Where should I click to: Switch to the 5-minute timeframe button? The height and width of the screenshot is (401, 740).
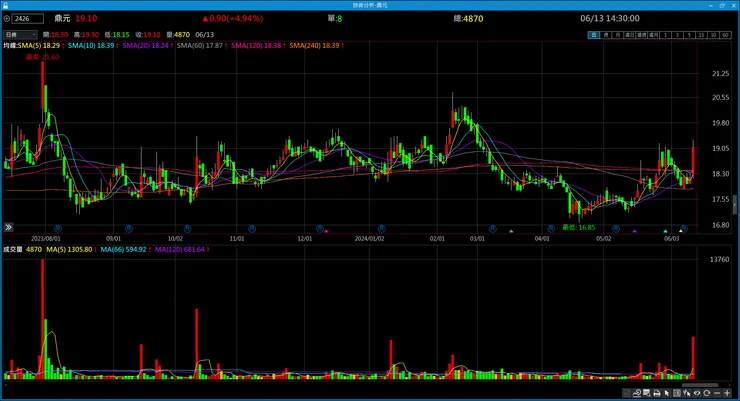(689, 35)
